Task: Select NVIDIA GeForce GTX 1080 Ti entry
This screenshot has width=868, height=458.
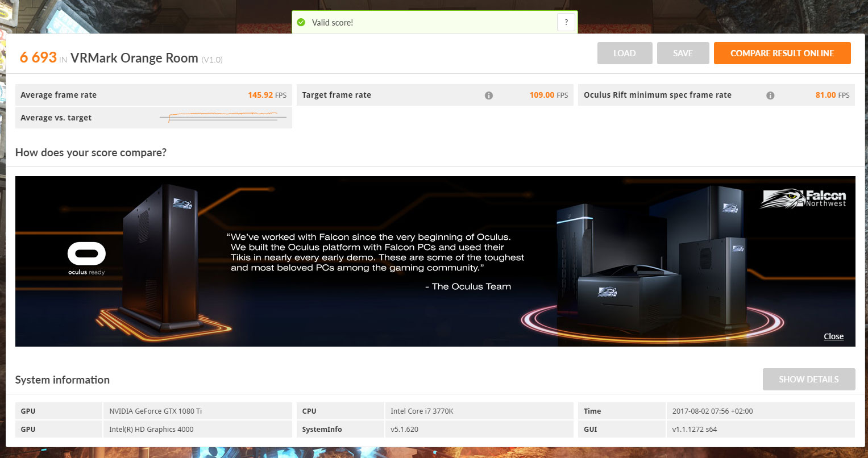Action: tap(197, 411)
